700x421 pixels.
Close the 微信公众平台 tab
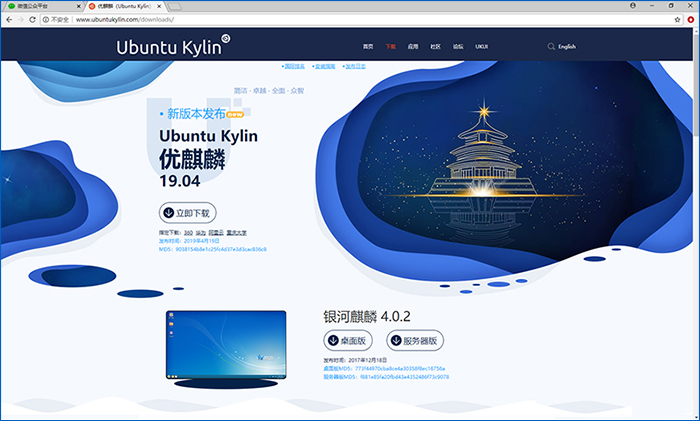(79, 6)
